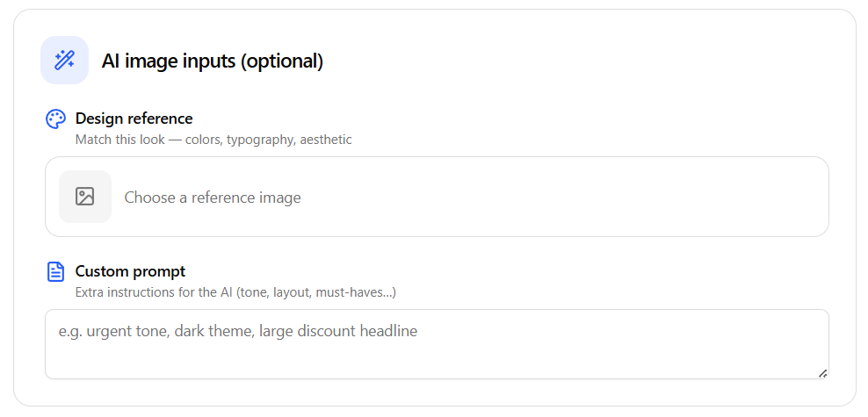The height and width of the screenshot is (417, 868).
Task: Click the gray square thumbnail tile
Action: (x=85, y=197)
